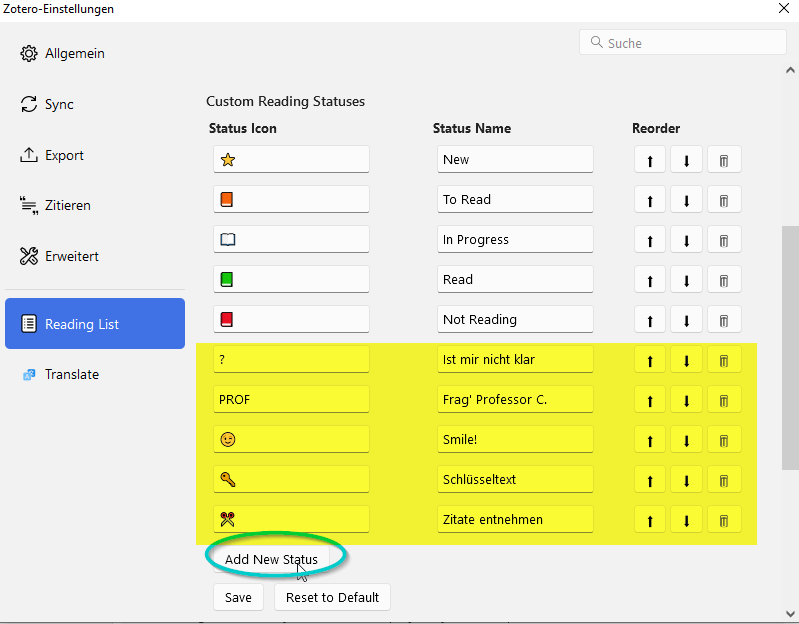Move the New status up
Image resolution: width=799 pixels, height=624 pixels.
650,160
